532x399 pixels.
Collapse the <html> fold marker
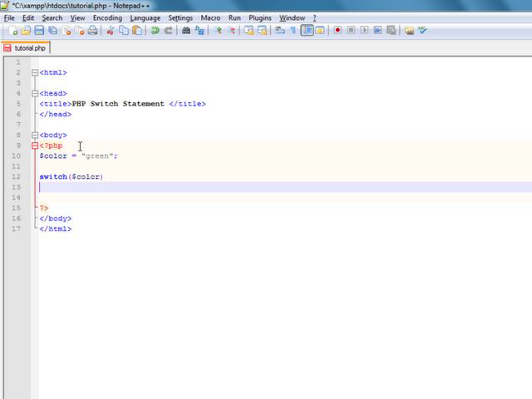[35, 73]
